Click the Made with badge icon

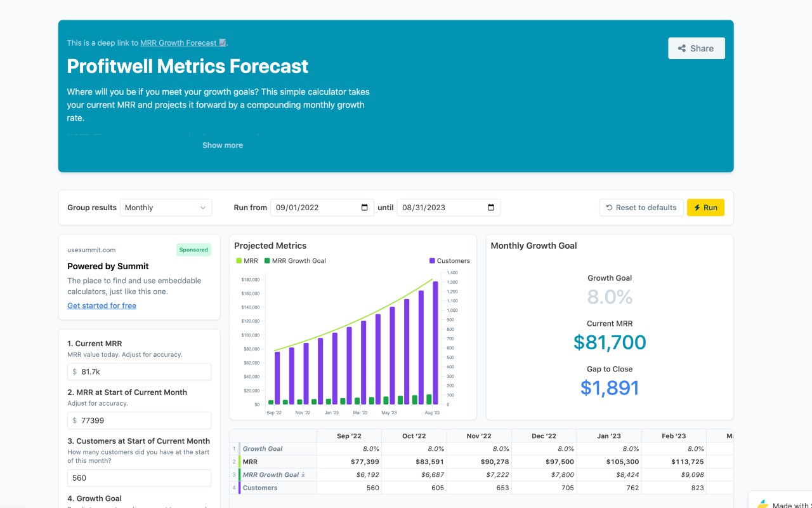click(763, 504)
